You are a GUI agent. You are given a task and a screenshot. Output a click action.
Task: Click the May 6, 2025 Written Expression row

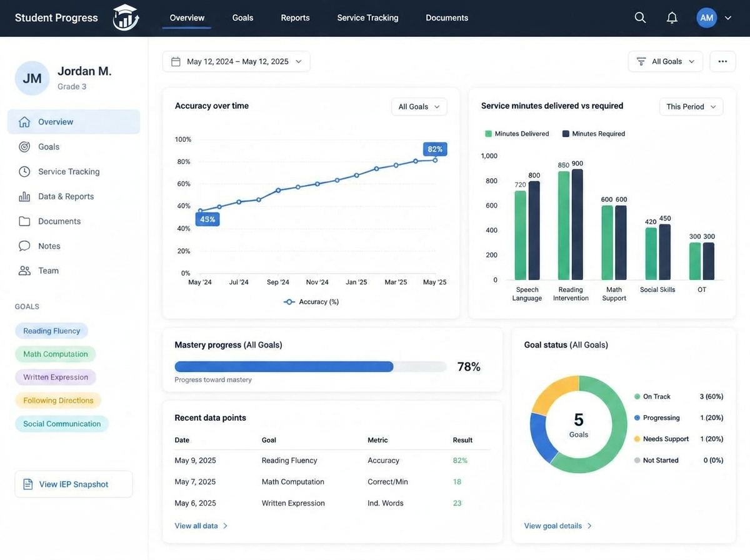click(x=332, y=503)
